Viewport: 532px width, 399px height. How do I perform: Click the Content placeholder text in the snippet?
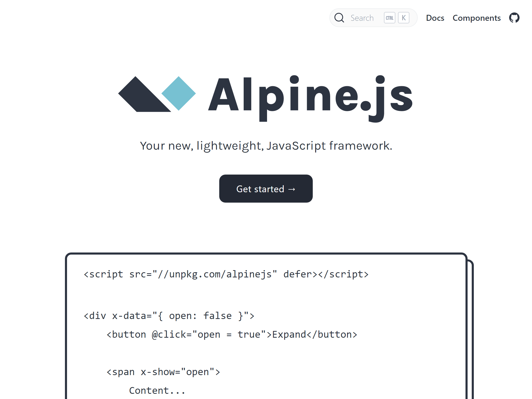pos(157,390)
